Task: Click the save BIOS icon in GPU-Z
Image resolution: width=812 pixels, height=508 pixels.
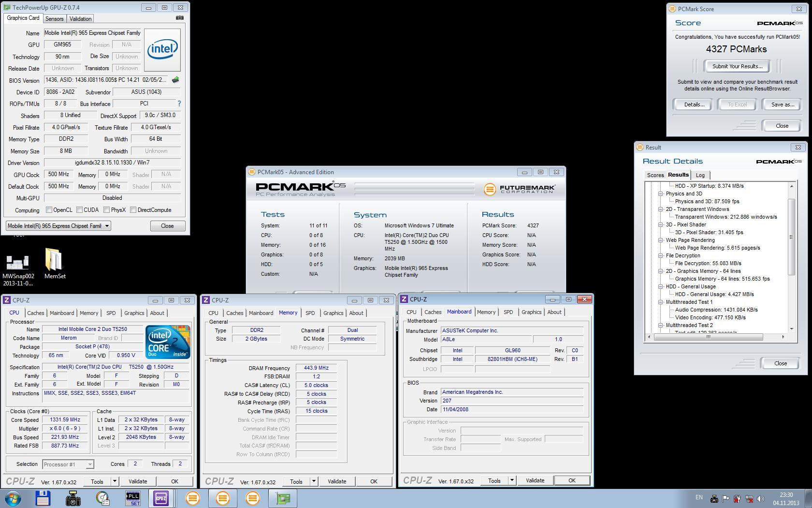Action: click(175, 80)
